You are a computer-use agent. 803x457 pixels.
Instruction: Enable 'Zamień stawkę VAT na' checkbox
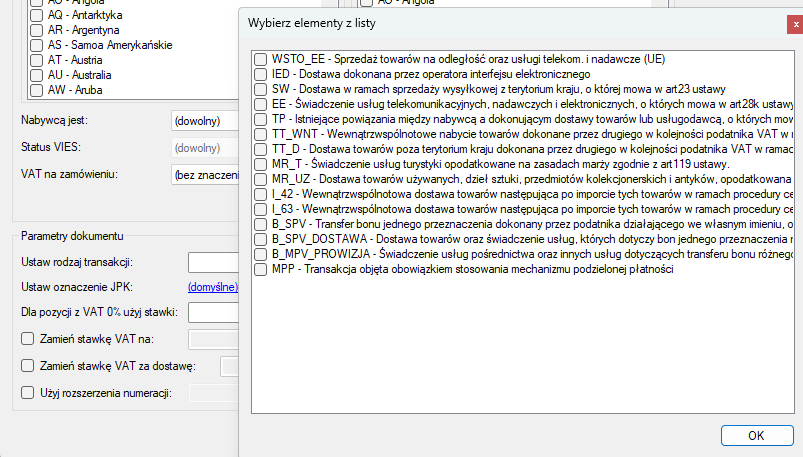pos(28,340)
